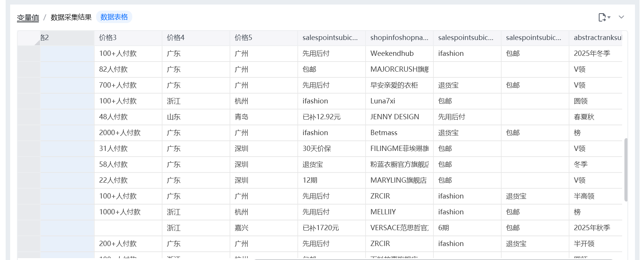The width and height of the screenshot is (644, 260).
Task: Click the 12期 cell
Action: (332, 180)
